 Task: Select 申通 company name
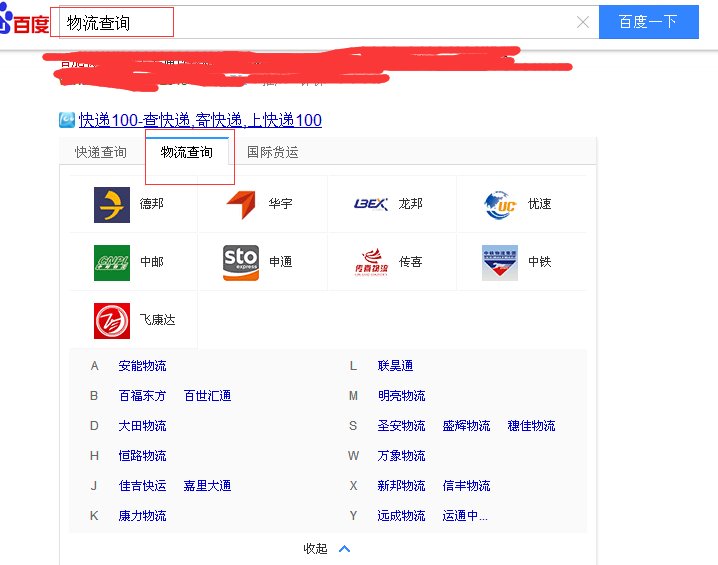pos(280,261)
